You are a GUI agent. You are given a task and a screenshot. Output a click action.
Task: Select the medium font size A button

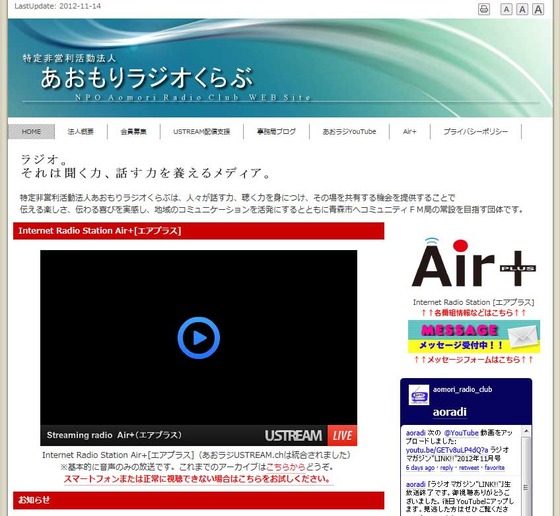[522, 9]
